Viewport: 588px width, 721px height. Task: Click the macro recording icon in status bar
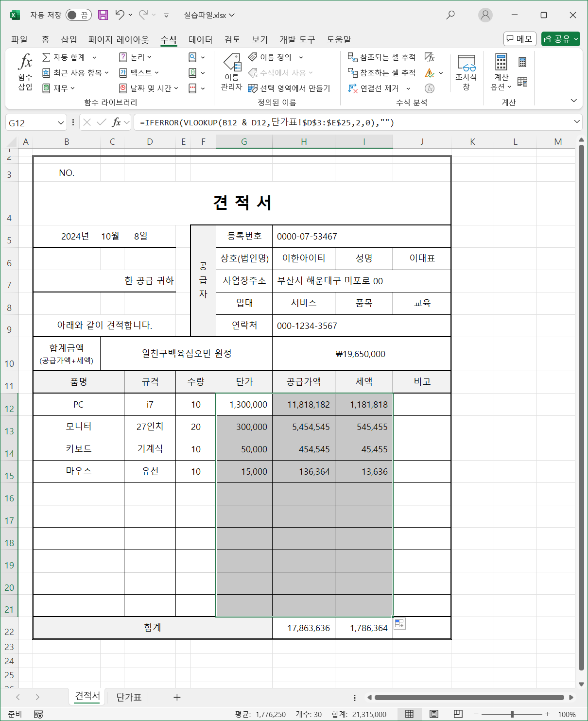pyautogui.click(x=38, y=714)
